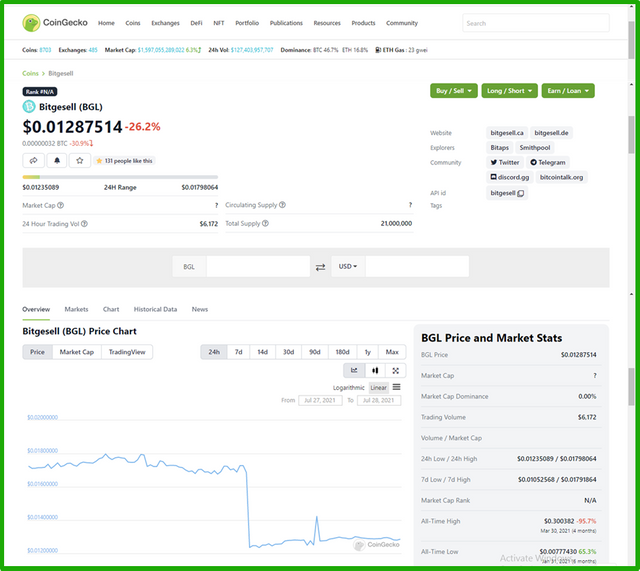The image size is (640, 571).
Task: Switch chart scale to Logarithmic
Action: coord(349,388)
